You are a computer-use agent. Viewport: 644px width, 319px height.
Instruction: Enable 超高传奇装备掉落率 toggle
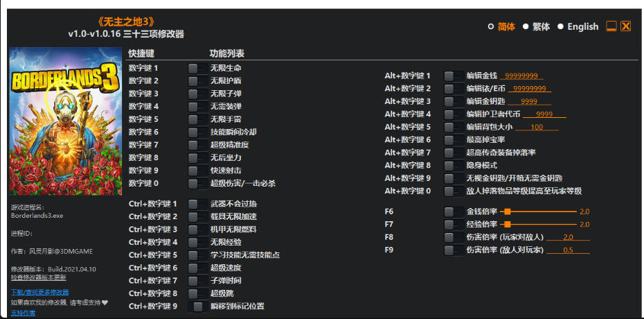click(x=454, y=153)
